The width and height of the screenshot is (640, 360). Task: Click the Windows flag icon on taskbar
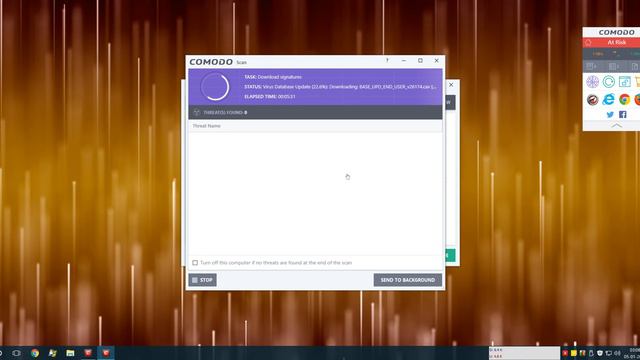[x=52, y=353]
